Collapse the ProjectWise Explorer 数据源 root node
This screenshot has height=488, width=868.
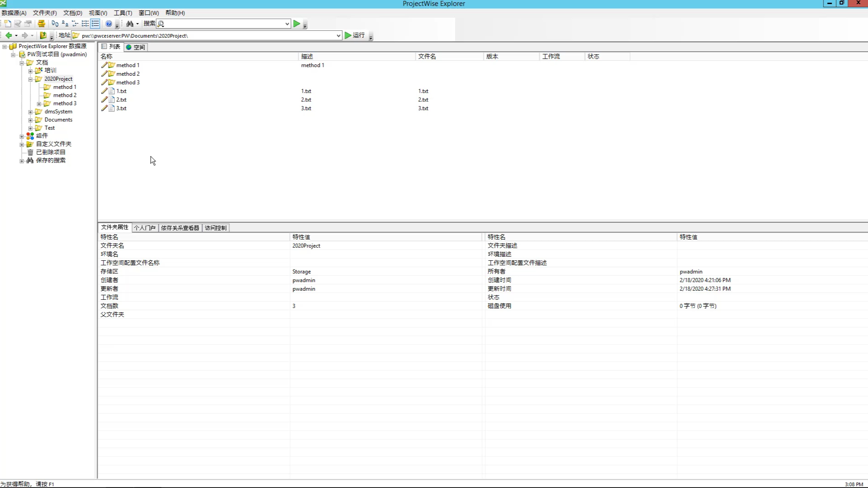(5, 46)
